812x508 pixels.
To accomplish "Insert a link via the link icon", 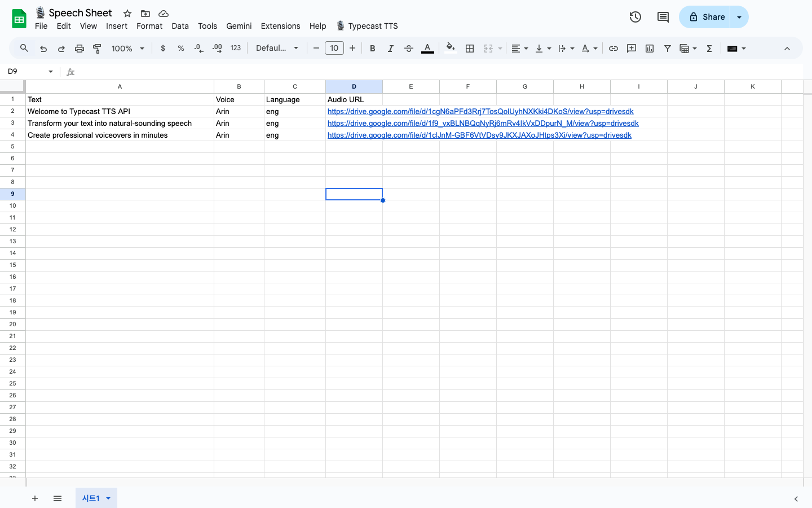I will tap(613, 48).
